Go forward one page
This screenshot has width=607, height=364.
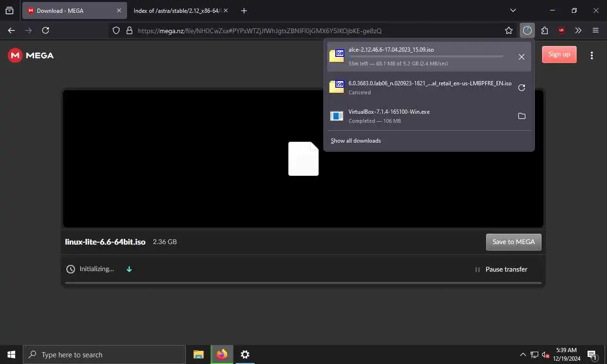tap(28, 30)
